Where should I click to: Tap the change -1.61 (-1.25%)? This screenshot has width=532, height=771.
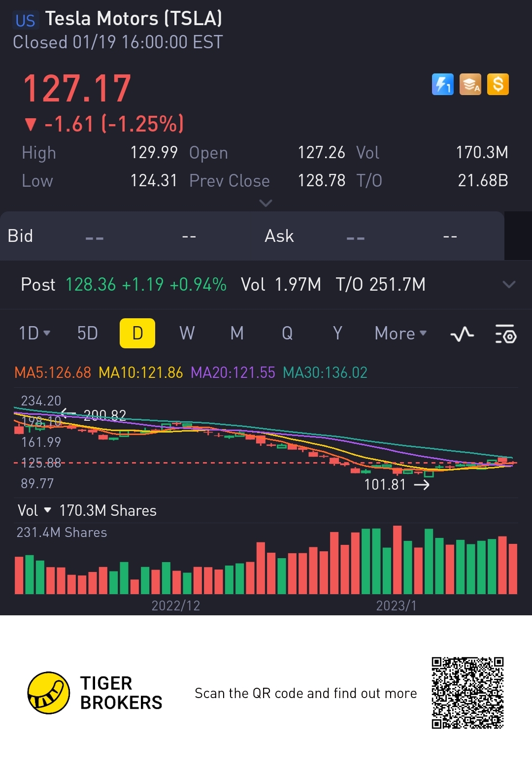[x=104, y=124]
